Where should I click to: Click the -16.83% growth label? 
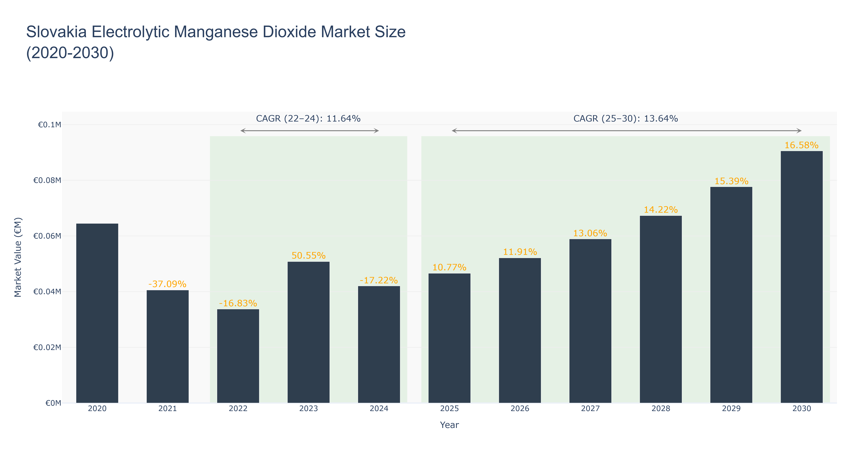[238, 303]
